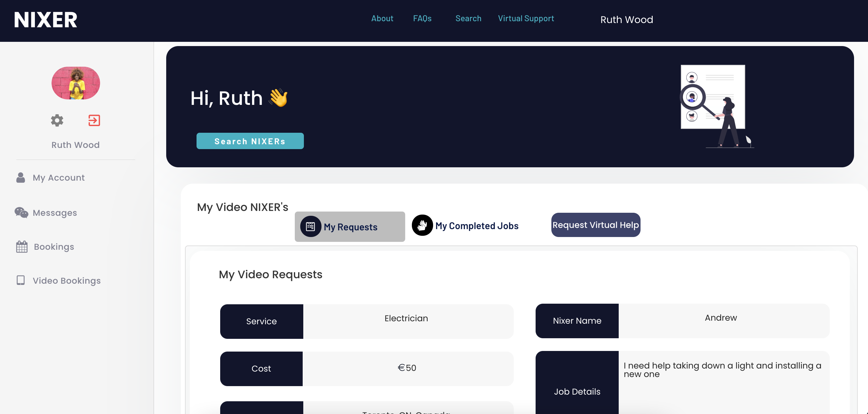This screenshot has height=414, width=868.
Task: Click the My Account person icon
Action: (x=21, y=178)
